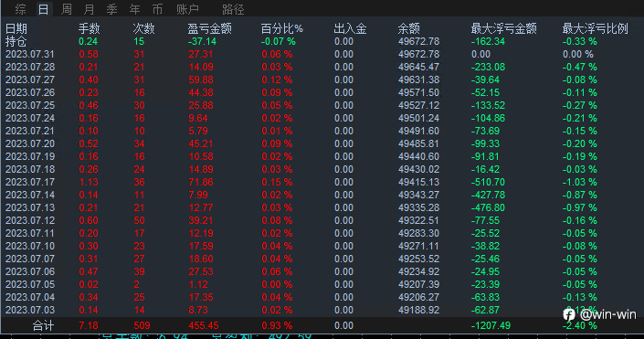Screen dimensions: 644x339
Task: Click total max floating loss -1207.49
Action: tap(491, 325)
